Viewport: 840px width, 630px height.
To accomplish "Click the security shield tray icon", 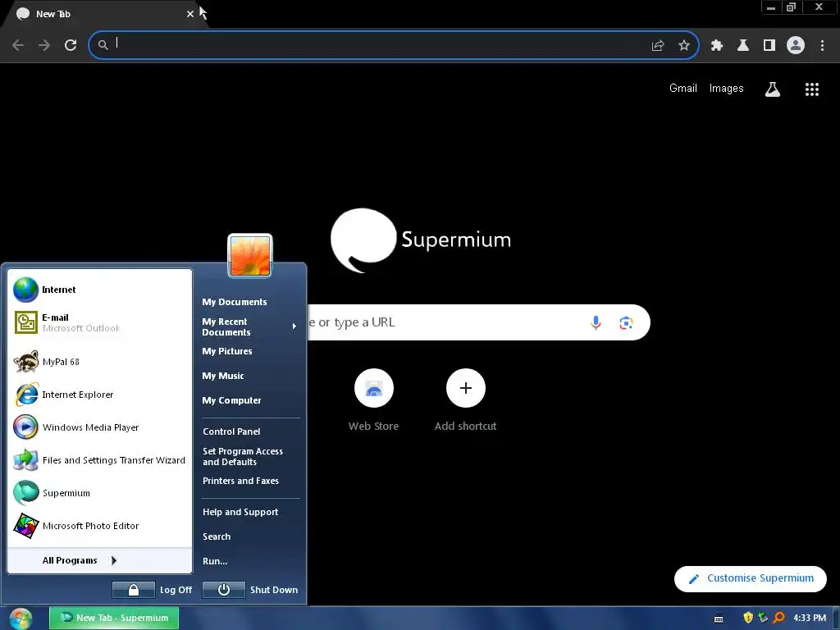I will click(x=748, y=618).
